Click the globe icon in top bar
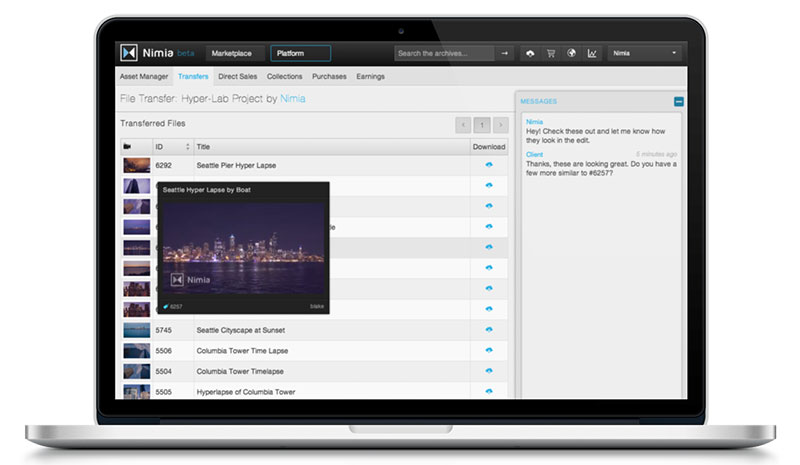 click(571, 53)
